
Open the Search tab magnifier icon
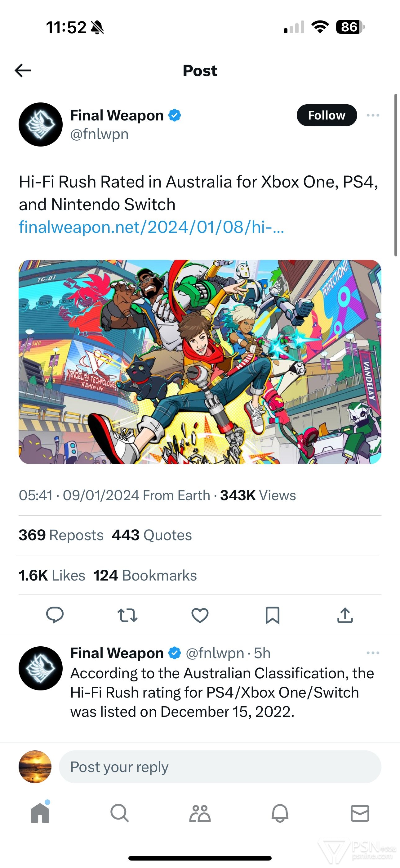119,813
